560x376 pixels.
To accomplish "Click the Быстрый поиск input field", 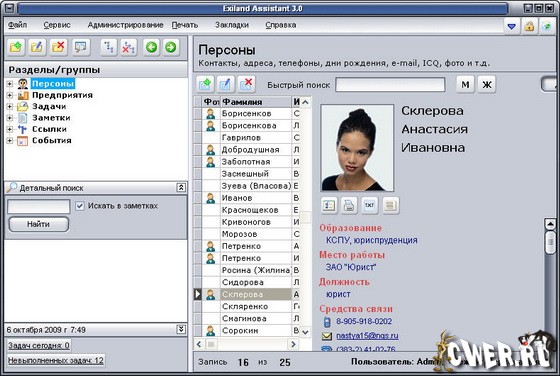I will click(390, 85).
